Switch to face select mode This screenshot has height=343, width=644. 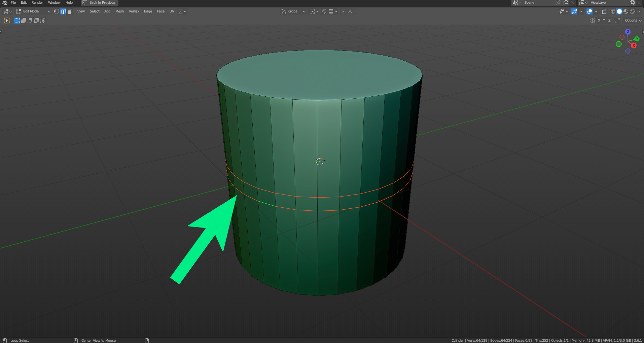(x=70, y=11)
